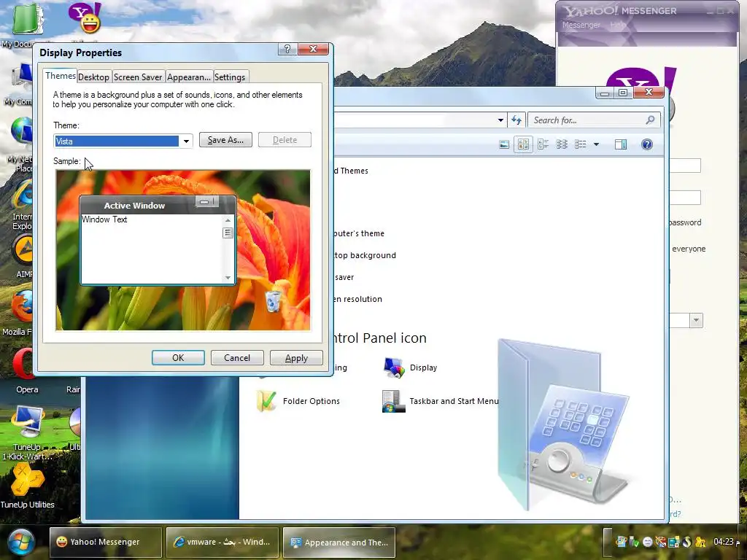The image size is (747, 560).
Task: Switch to the Themes tab
Action: [61, 76]
